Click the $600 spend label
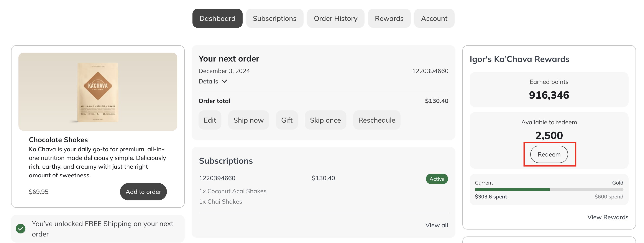 pyautogui.click(x=609, y=197)
